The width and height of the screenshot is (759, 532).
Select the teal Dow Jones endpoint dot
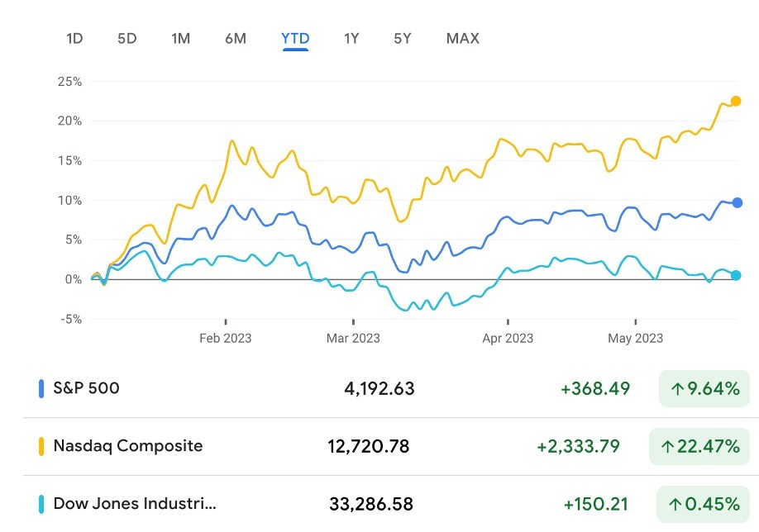coord(736,275)
